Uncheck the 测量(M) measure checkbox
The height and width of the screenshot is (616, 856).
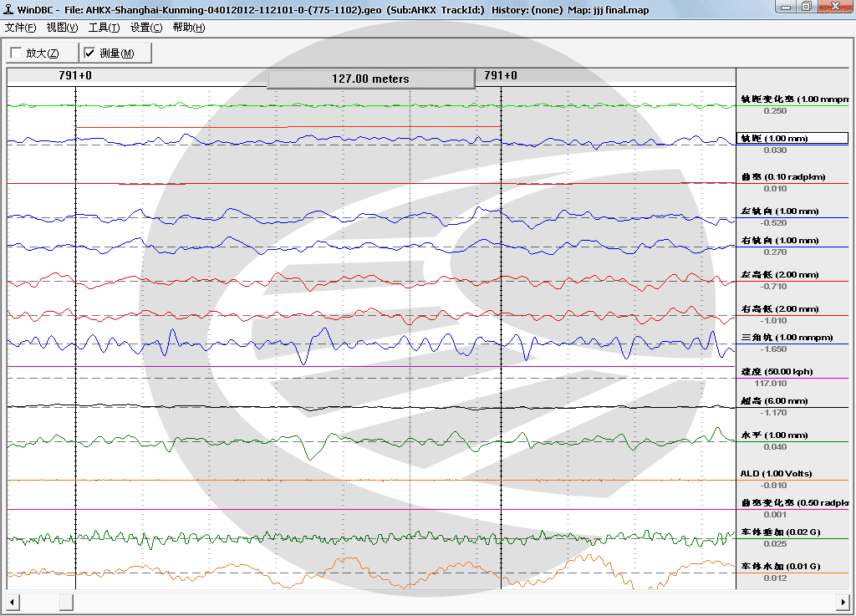(x=89, y=53)
